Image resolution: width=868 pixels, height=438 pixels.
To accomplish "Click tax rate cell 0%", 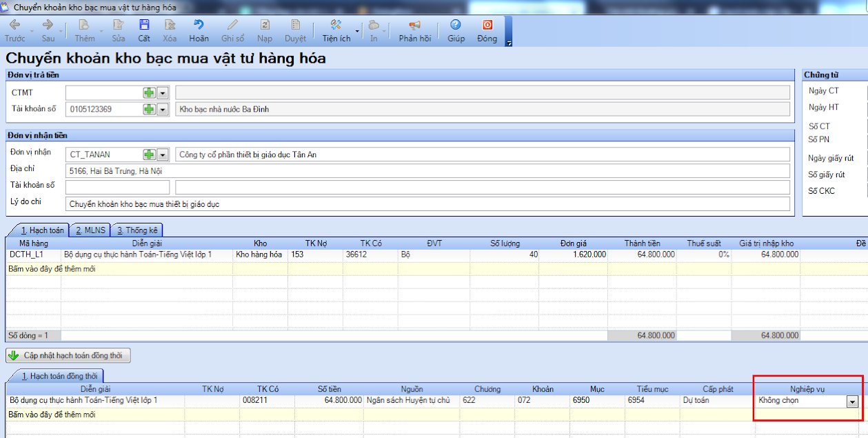I will (704, 255).
